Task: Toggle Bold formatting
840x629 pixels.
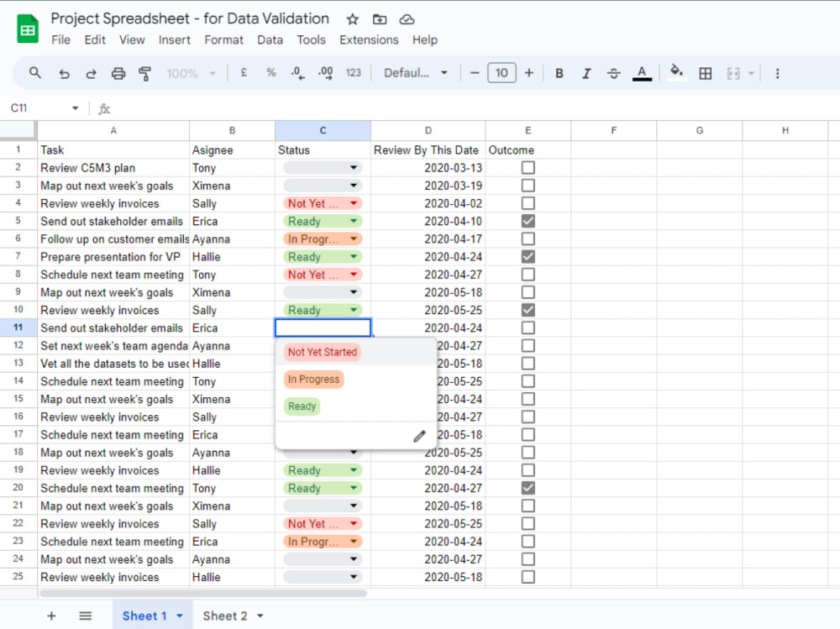Action: coord(559,73)
